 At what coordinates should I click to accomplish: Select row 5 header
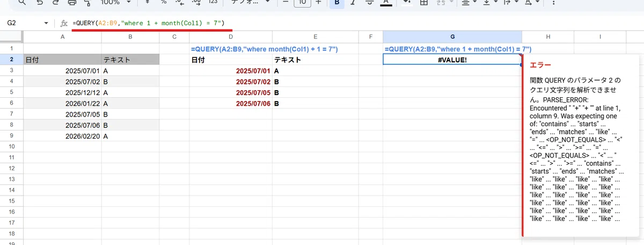point(11,92)
